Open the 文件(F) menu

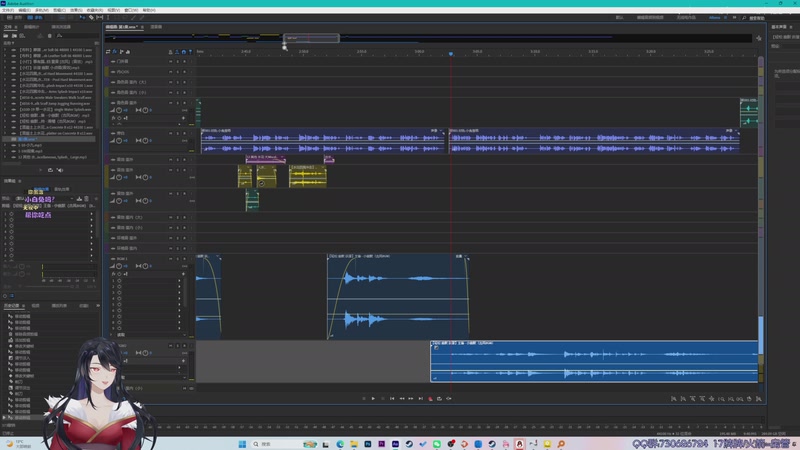(8, 10)
